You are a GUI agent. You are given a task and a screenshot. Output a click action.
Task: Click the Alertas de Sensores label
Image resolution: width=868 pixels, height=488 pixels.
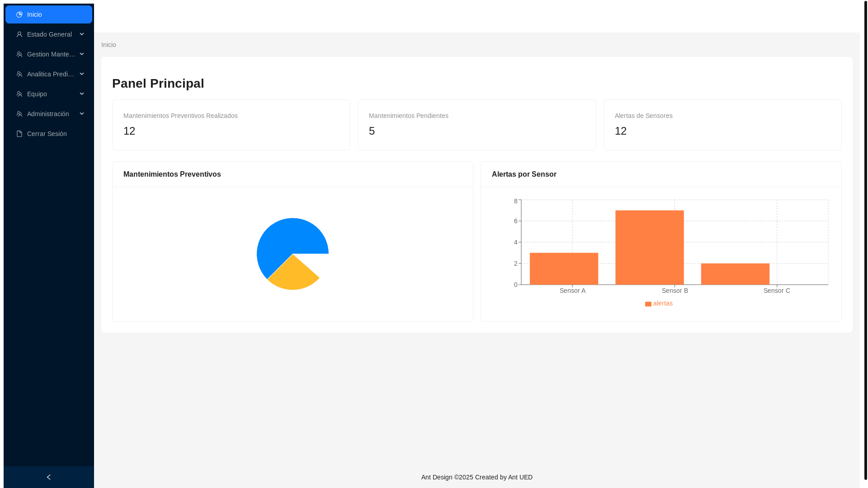[x=643, y=116]
